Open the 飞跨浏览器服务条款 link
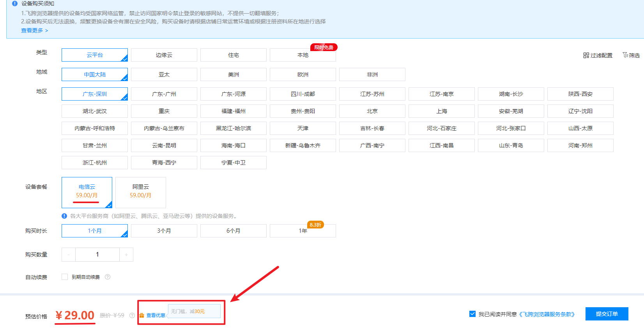The width and height of the screenshot is (644, 331). 547,314
